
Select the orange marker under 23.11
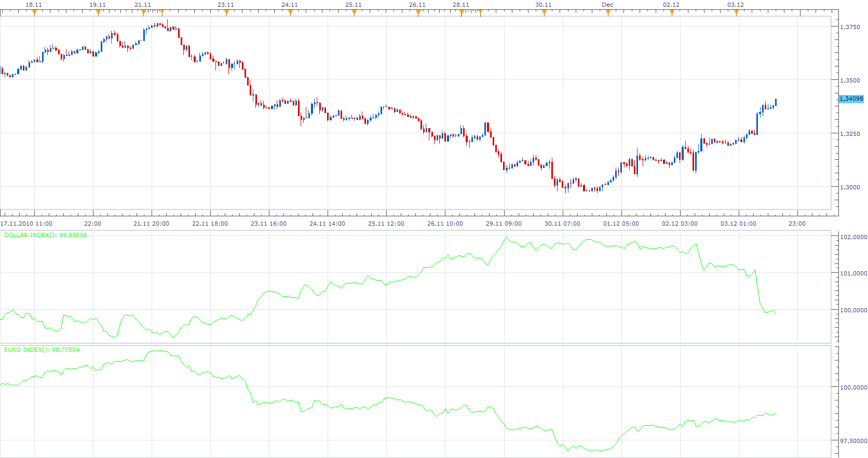pos(226,13)
